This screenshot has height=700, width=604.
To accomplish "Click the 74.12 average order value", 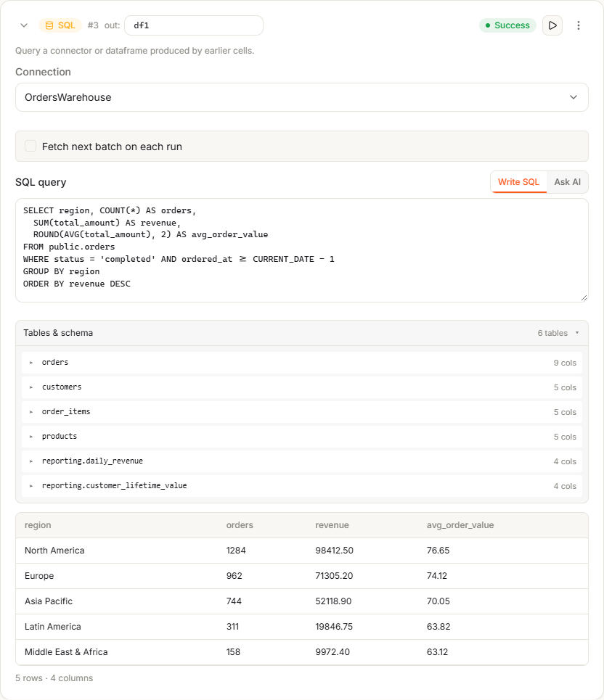I will tap(437, 576).
